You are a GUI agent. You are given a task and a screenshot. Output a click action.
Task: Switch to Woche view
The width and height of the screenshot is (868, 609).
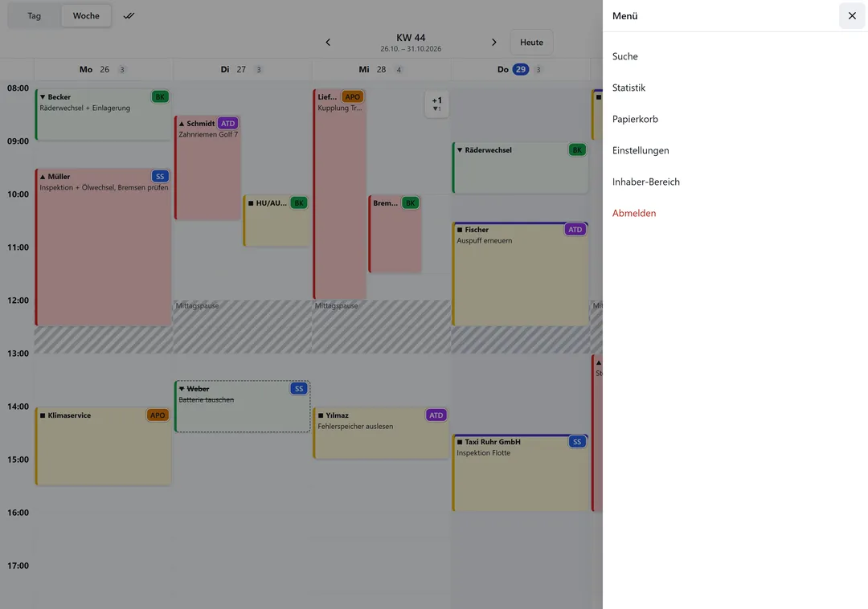click(86, 15)
